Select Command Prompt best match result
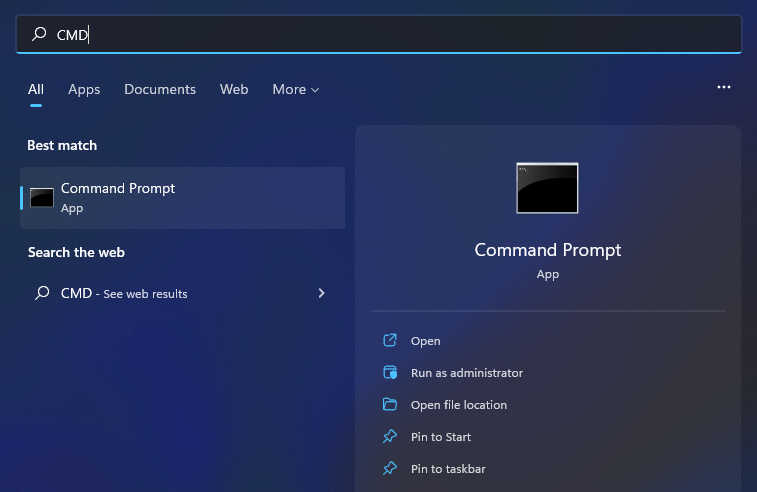 pyautogui.click(x=182, y=198)
